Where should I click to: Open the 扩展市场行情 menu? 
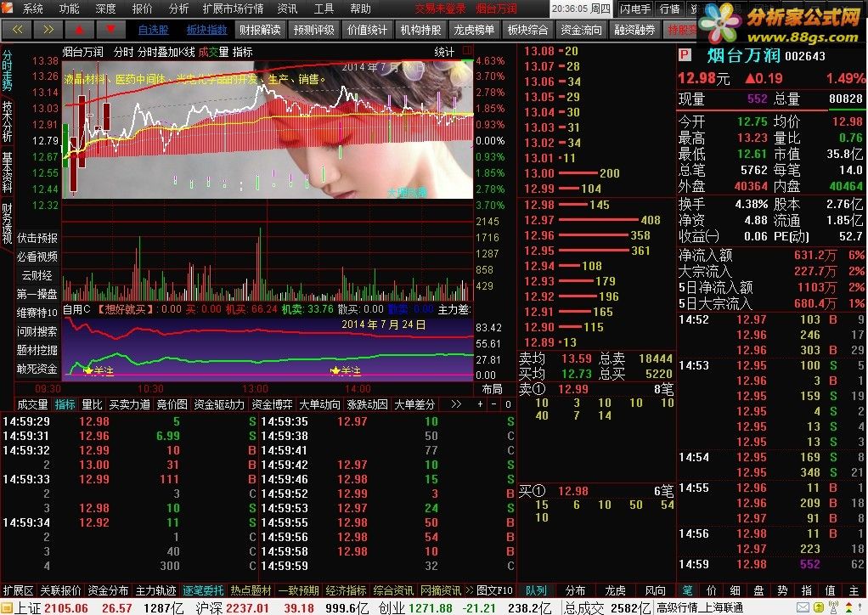coord(233,8)
